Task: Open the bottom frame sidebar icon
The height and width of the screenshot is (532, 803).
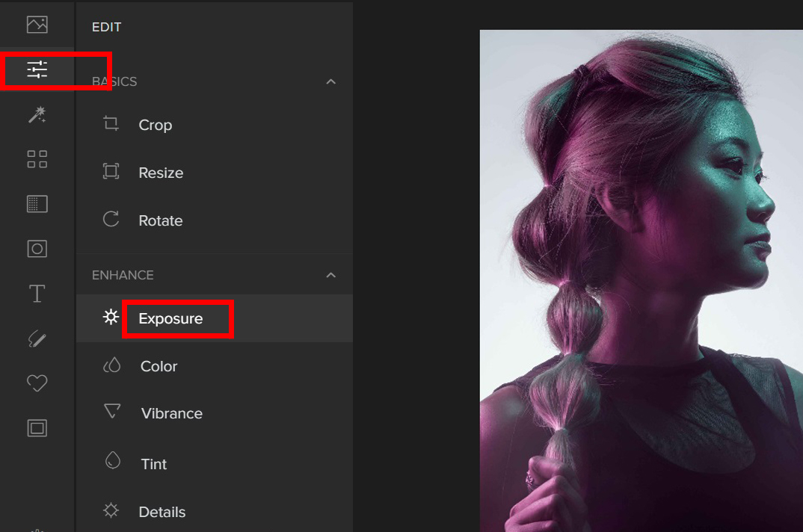Action: tap(37, 428)
